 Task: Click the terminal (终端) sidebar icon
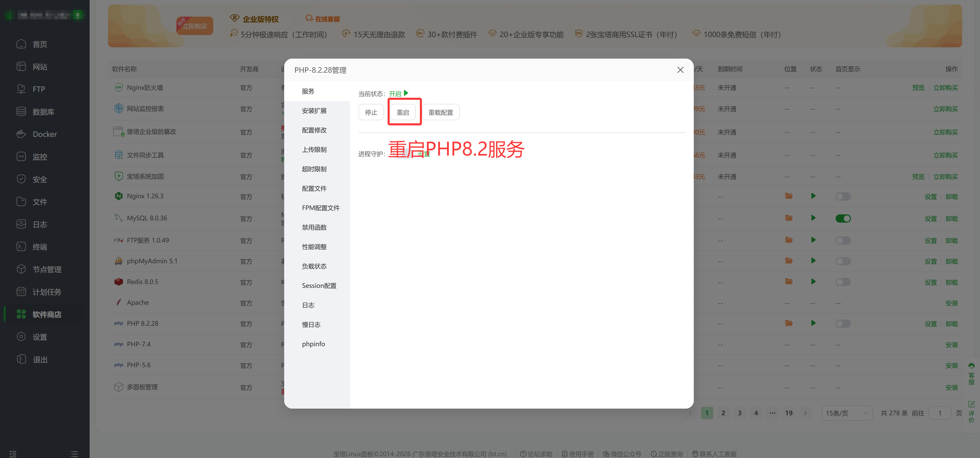21,246
